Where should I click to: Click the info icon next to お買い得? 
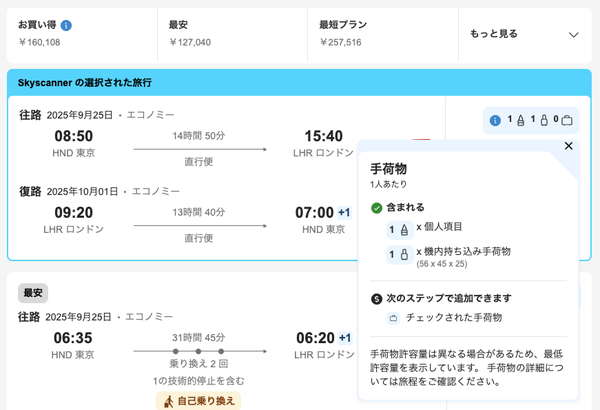click(66, 24)
